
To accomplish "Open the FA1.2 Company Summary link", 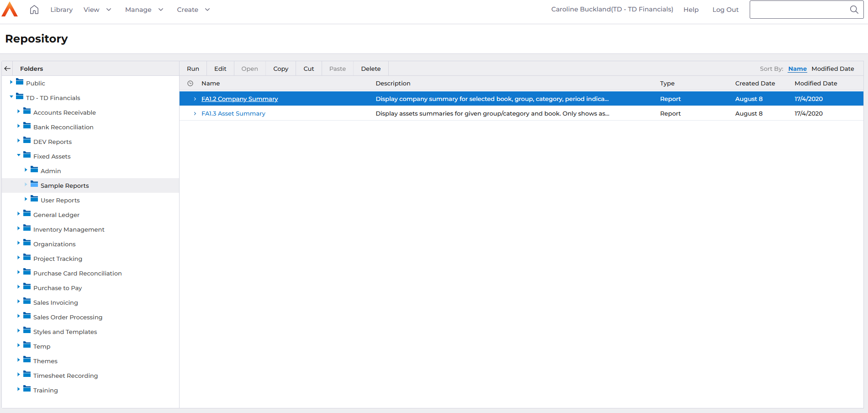I will pyautogui.click(x=240, y=99).
